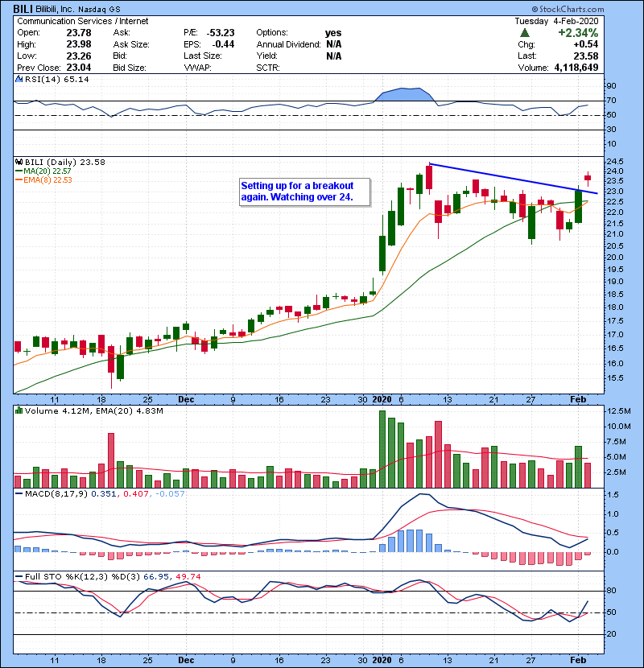
Task: Click the 12.5M volume axis label
Action: tap(619, 411)
